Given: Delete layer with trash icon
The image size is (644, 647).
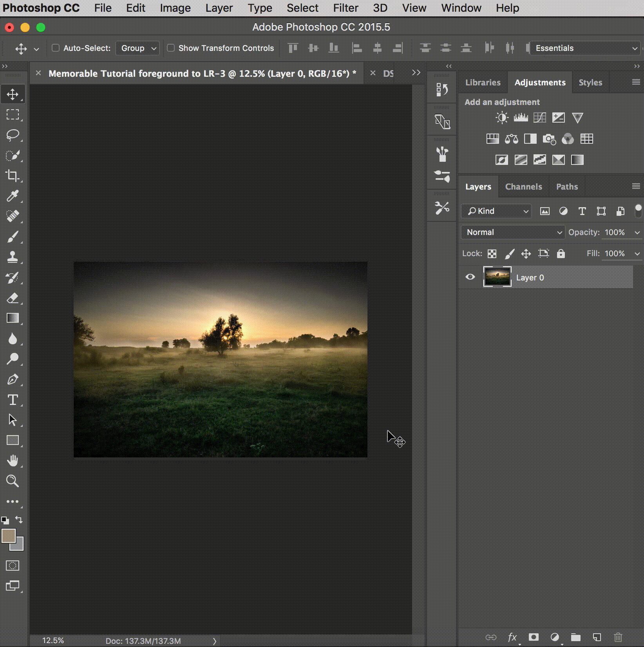Looking at the screenshot, I should tap(618, 637).
